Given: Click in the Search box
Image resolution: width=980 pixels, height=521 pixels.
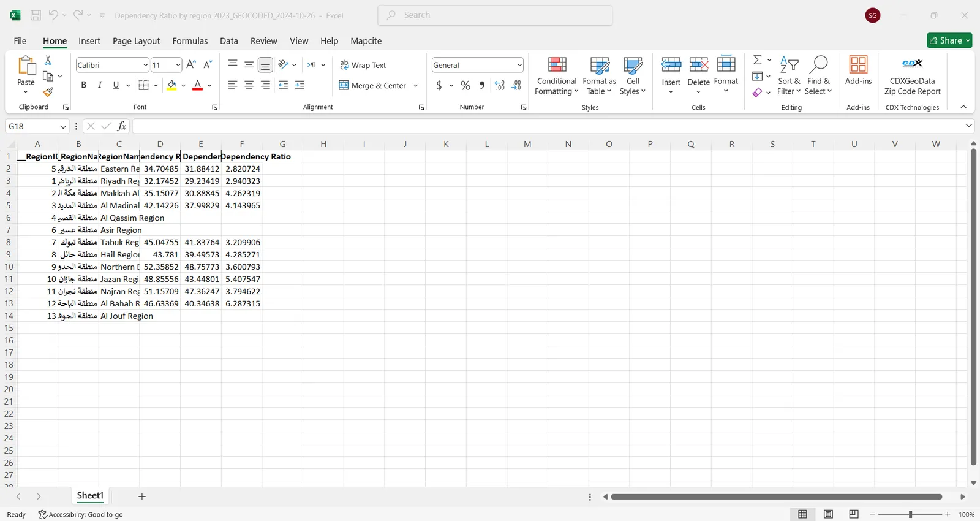Looking at the screenshot, I should (x=495, y=15).
